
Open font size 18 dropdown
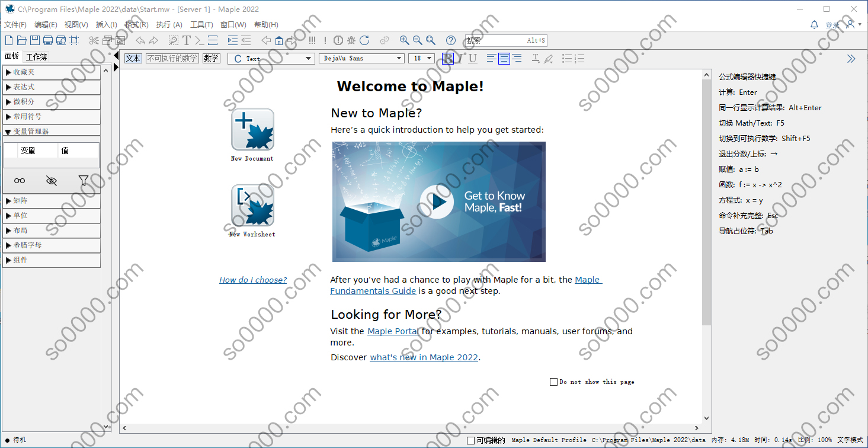coord(421,58)
